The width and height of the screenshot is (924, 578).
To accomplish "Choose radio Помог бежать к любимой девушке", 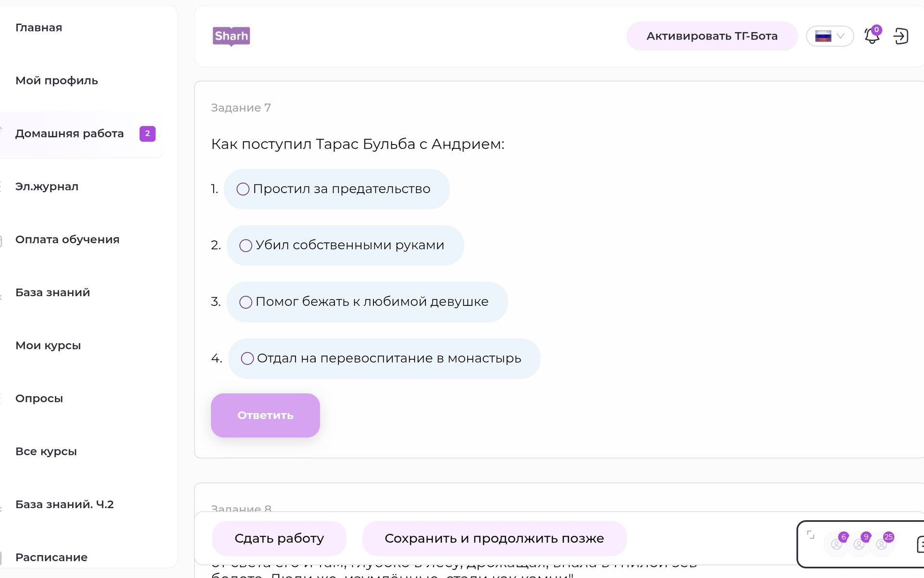I will pos(246,302).
